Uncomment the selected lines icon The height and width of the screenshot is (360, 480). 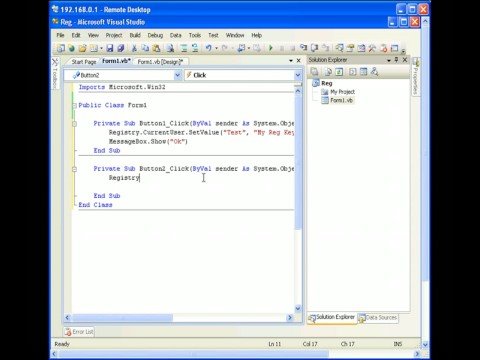[x=195, y=48]
